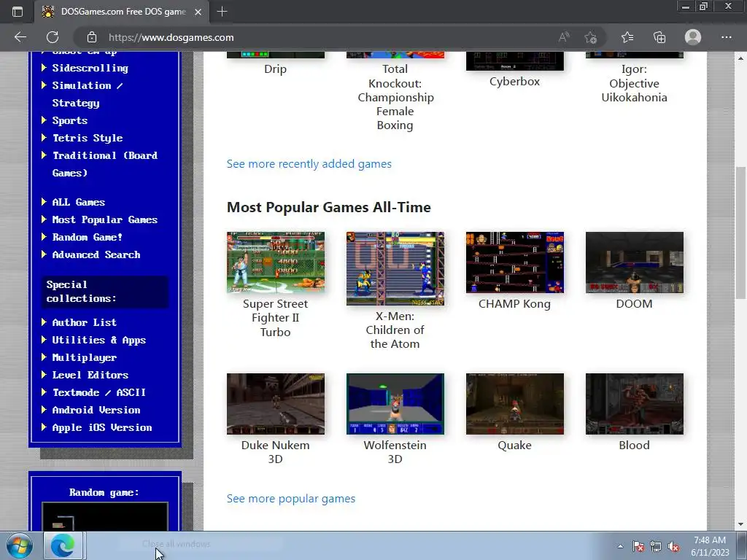Open Sidescrolling category

[90, 68]
